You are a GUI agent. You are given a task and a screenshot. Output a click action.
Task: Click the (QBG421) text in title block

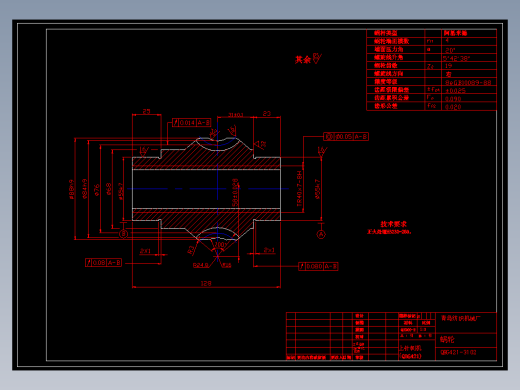coord(411,356)
